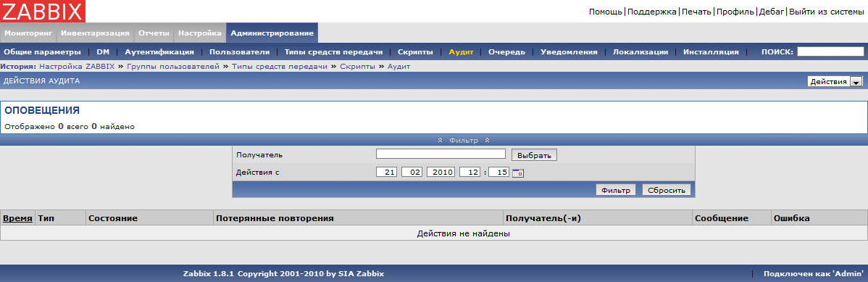
Task: Open Инсталляция menu item
Action: [711, 51]
